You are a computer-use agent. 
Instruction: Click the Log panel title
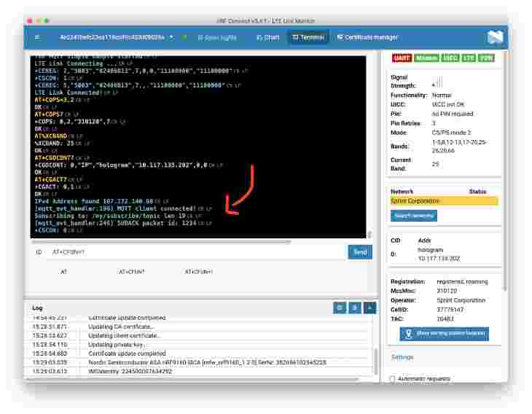pos(37,308)
